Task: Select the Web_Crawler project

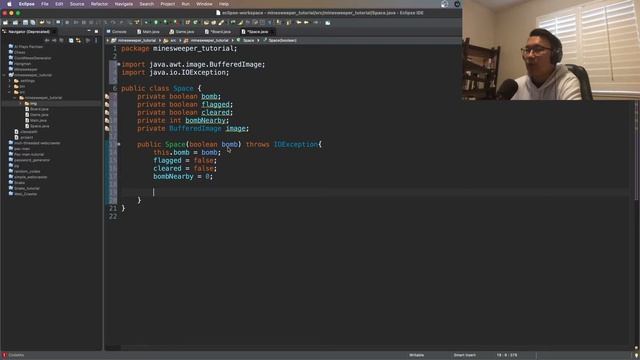Action: [x=25, y=194]
